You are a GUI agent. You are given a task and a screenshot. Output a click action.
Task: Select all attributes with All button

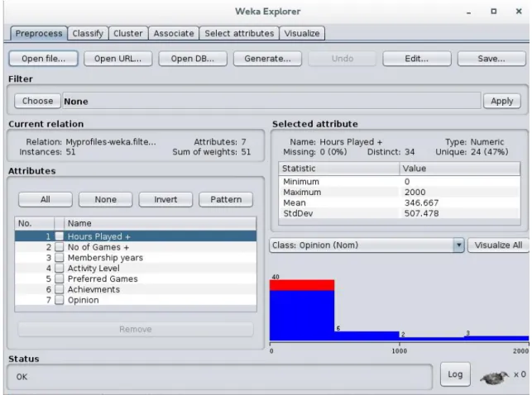pyautogui.click(x=46, y=199)
